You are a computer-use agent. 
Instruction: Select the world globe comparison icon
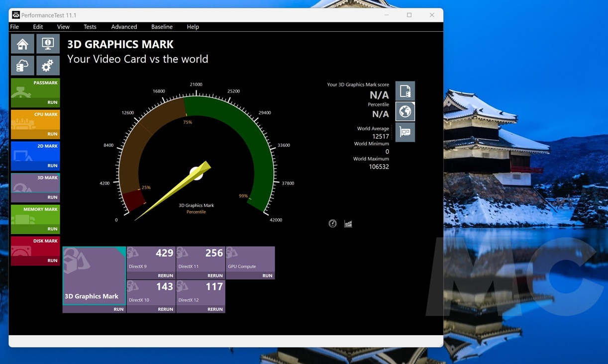(x=405, y=112)
